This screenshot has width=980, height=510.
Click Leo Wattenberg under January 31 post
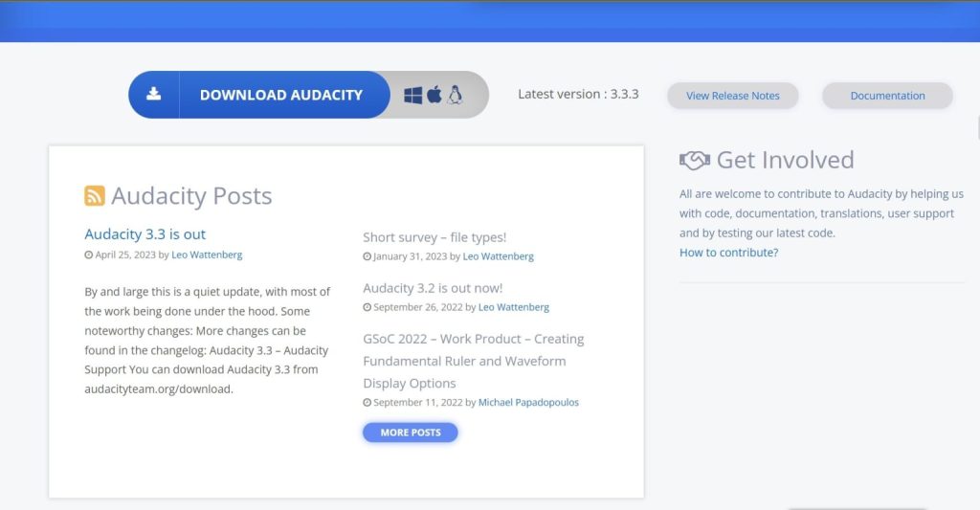point(498,256)
